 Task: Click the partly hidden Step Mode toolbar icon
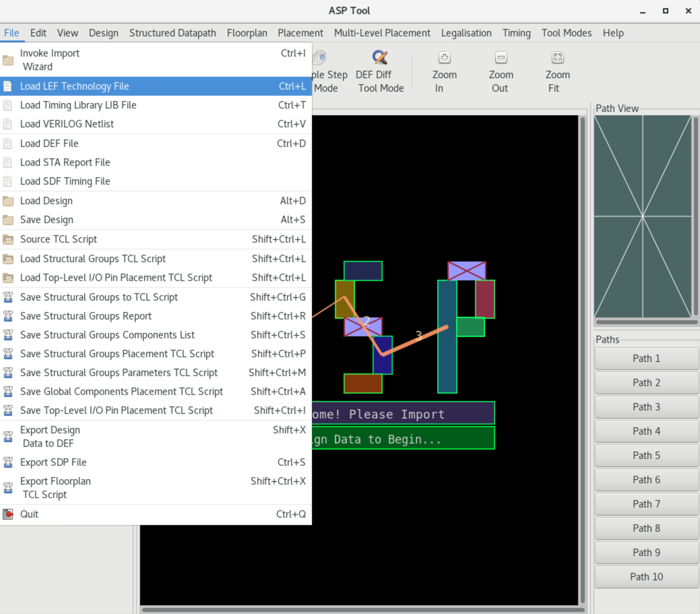(320, 57)
